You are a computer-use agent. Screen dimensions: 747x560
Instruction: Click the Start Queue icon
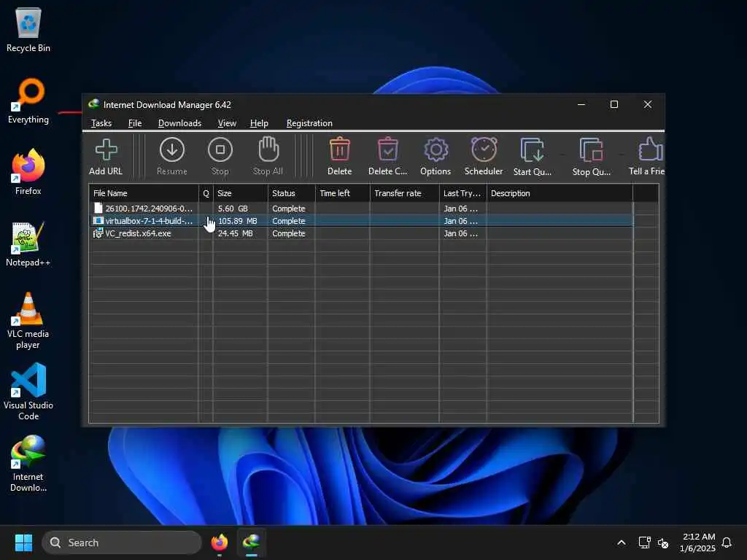tap(532, 150)
